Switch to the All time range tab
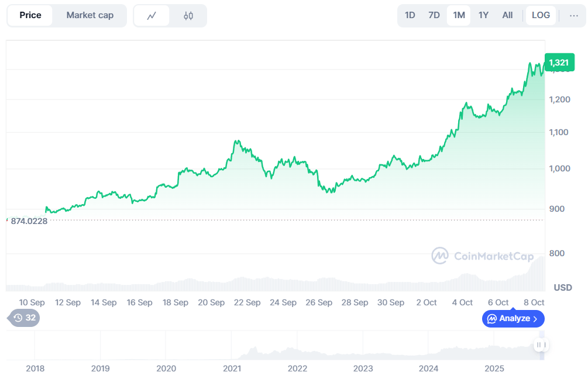The image size is (588, 379). point(507,15)
